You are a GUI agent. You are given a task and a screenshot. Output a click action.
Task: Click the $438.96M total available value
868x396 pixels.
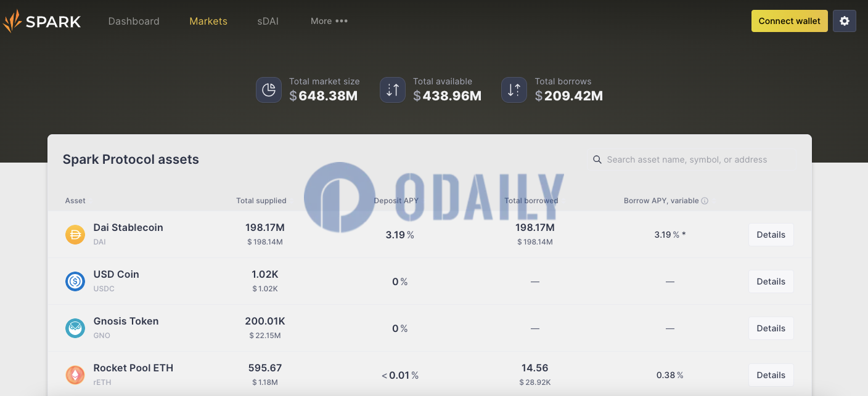click(448, 95)
